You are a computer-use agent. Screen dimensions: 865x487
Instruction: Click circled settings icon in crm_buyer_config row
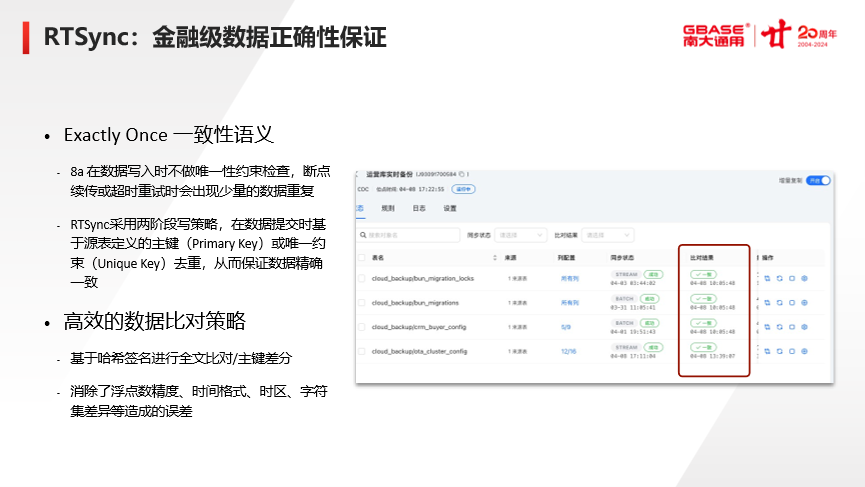804,327
